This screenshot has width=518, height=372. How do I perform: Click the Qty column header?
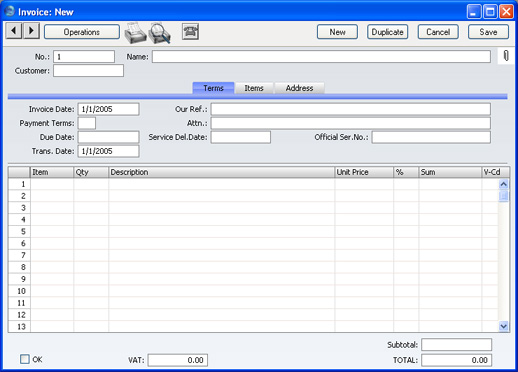click(91, 172)
